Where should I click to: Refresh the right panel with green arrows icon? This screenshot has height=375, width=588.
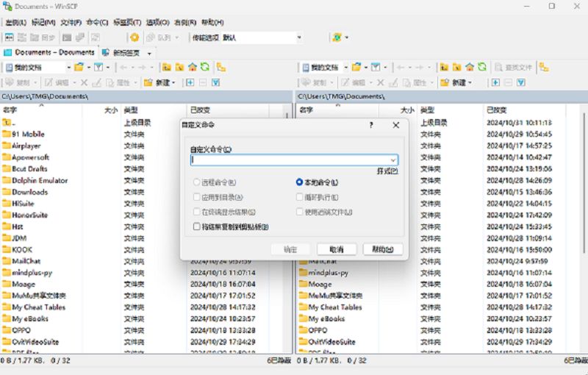(x=482, y=67)
